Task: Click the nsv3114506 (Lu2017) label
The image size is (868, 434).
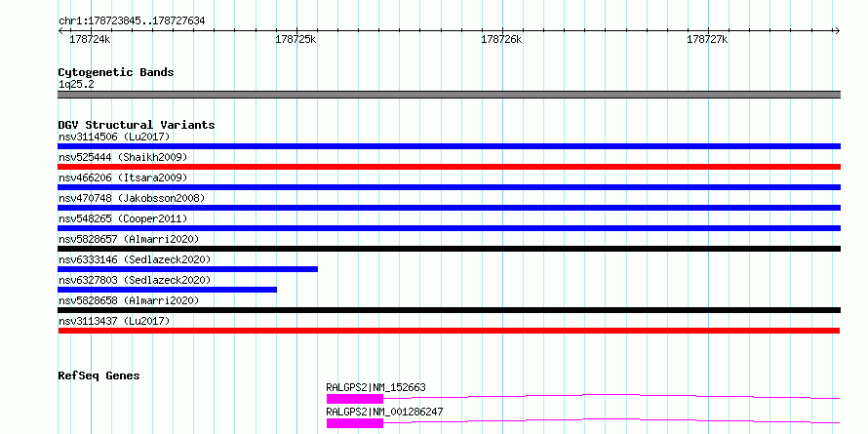Action: [114, 137]
